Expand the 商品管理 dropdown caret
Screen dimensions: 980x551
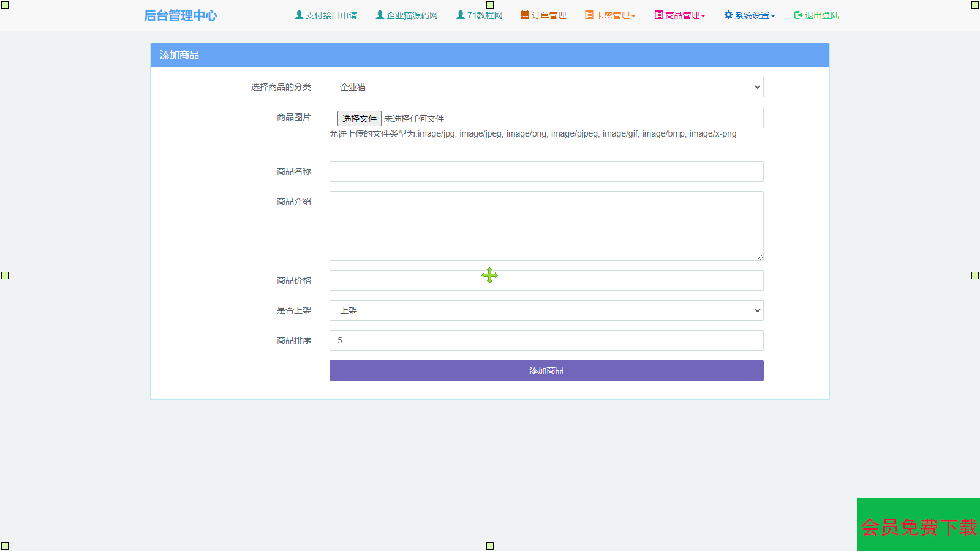point(703,16)
